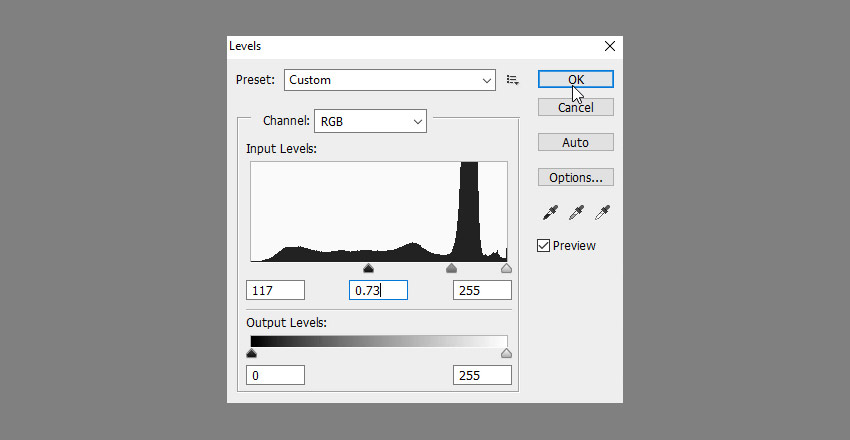Open the preset options menu icon
Image resolution: width=850 pixels, height=440 pixels.
click(x=513, y=80)
